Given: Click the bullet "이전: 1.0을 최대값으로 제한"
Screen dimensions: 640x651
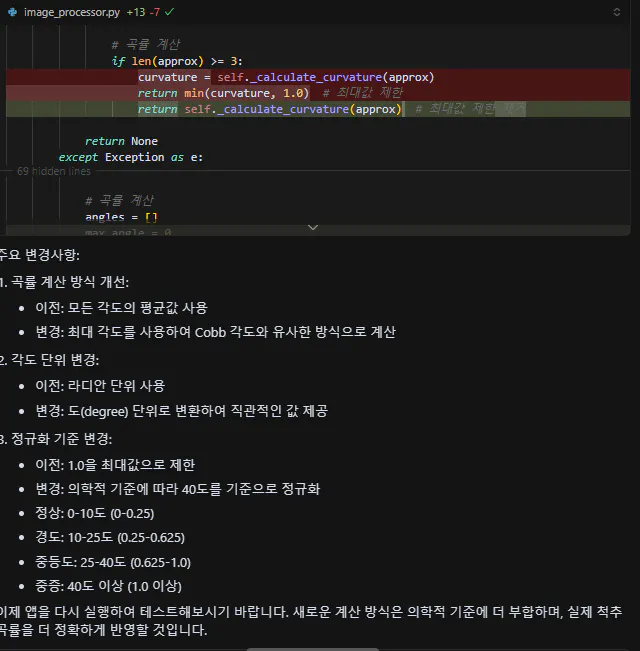Looking at the screenshot, I should [115, 465].
